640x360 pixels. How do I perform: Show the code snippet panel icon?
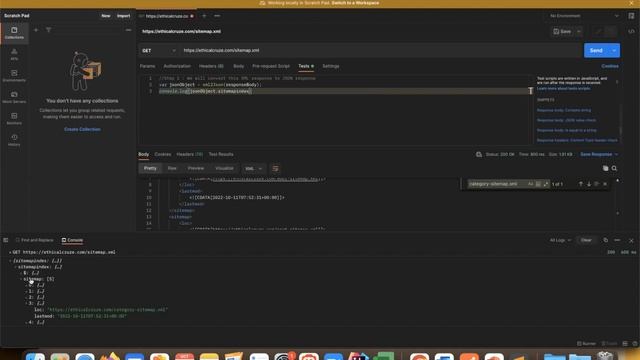tap(631, 31)
